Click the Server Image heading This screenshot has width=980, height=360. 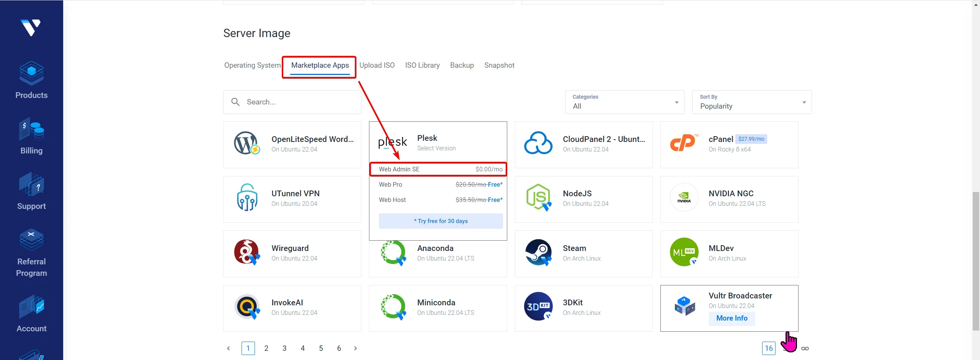(x=256, y=33)
